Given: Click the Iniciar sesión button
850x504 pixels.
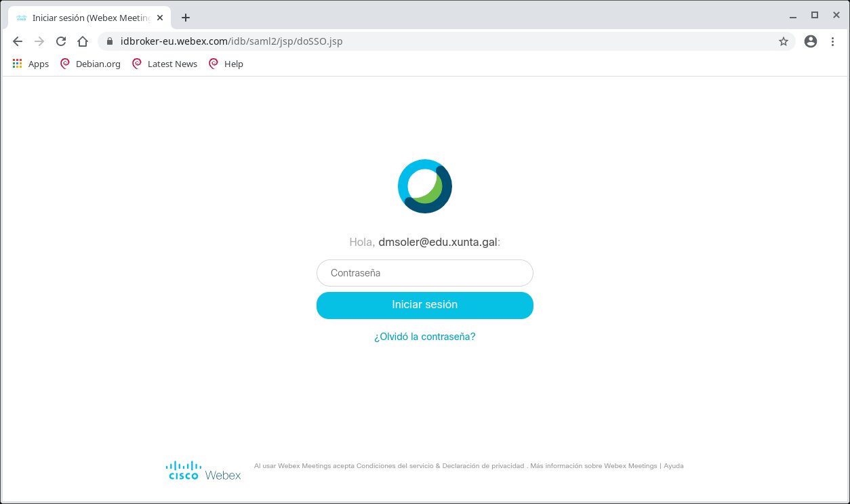Looking at the screenshot, I should [425, 305].
